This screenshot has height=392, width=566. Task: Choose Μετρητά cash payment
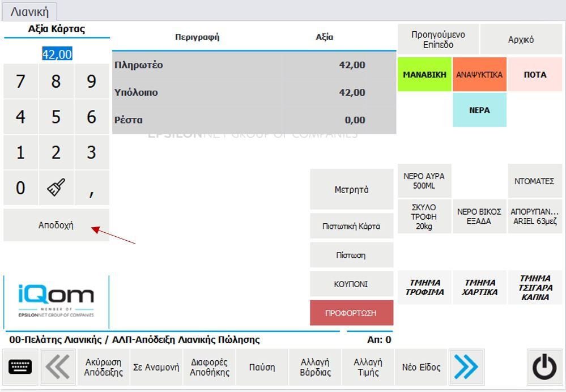(x=351, y=190)
